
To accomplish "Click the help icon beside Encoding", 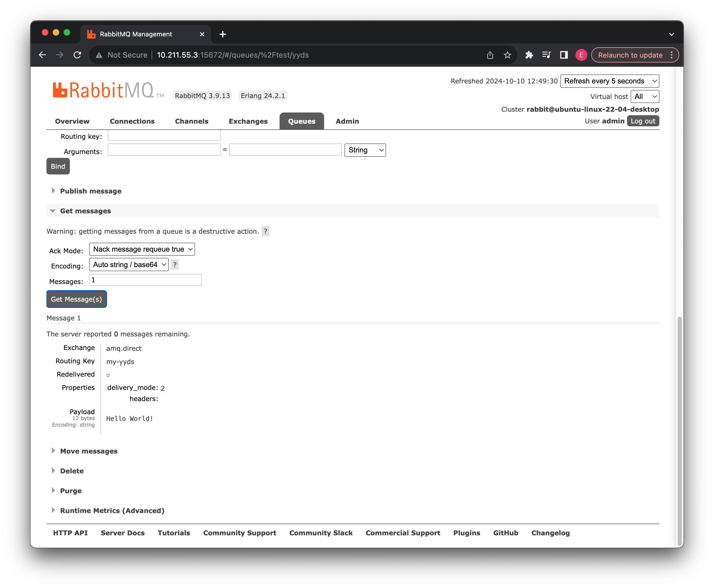I will (x=175, y=265).
